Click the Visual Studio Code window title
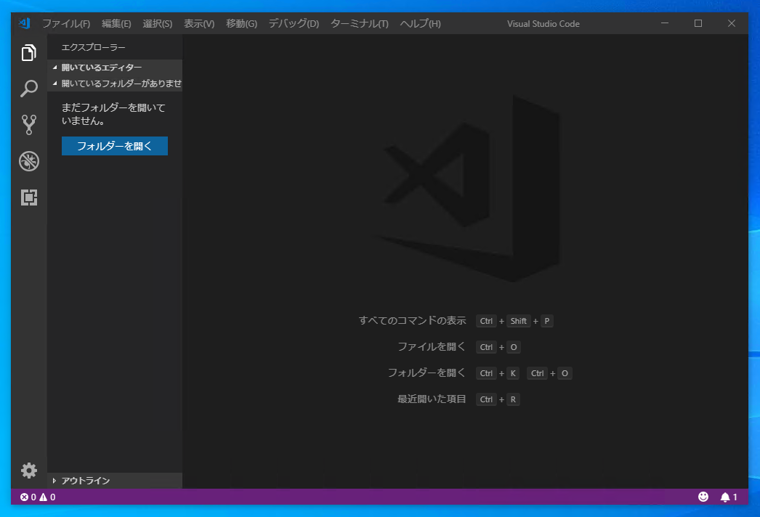The height and width of the screenshot is (517, 760). coord(543,24)
